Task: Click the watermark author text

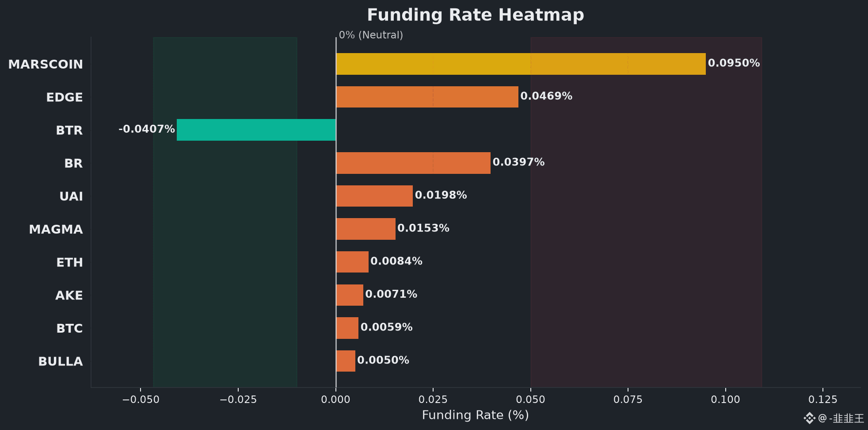Action: point(841,418)
